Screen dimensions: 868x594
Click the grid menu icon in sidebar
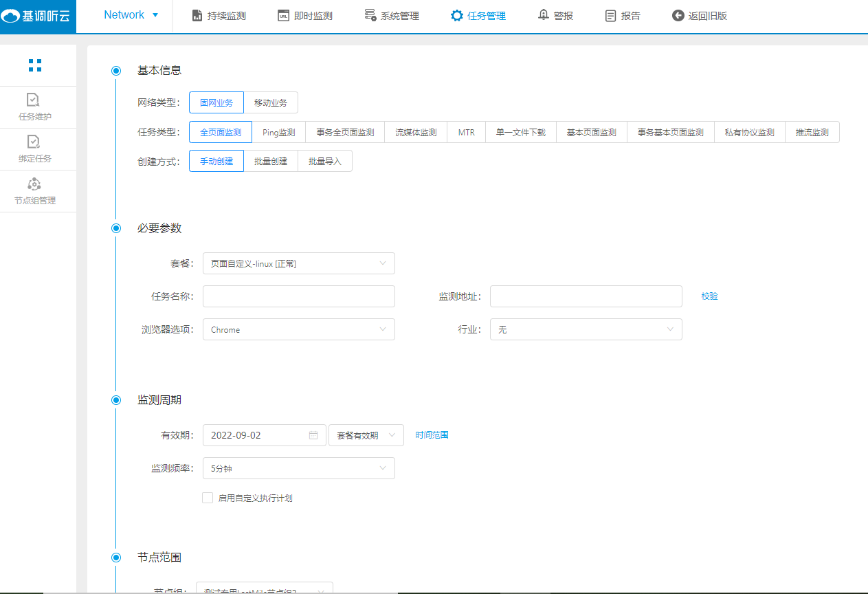35,65
